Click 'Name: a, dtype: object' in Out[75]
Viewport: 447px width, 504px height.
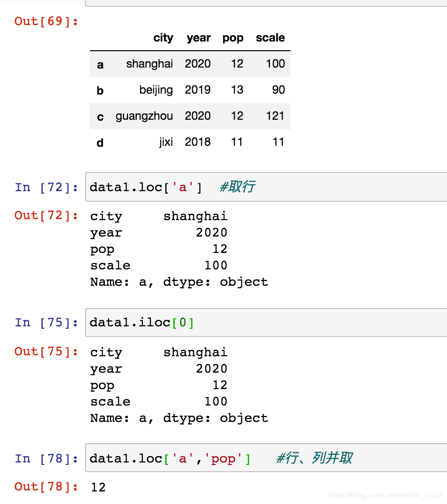[x=179, y=418]
